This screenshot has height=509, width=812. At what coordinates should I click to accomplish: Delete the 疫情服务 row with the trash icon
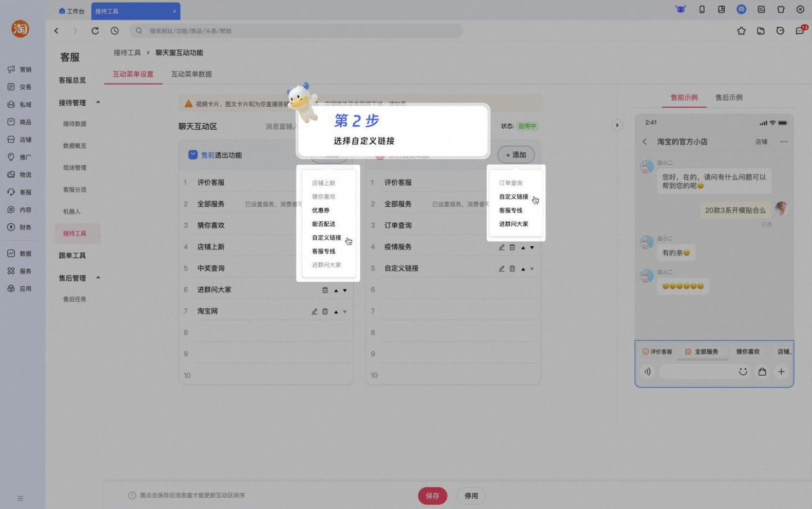(512, 247)
